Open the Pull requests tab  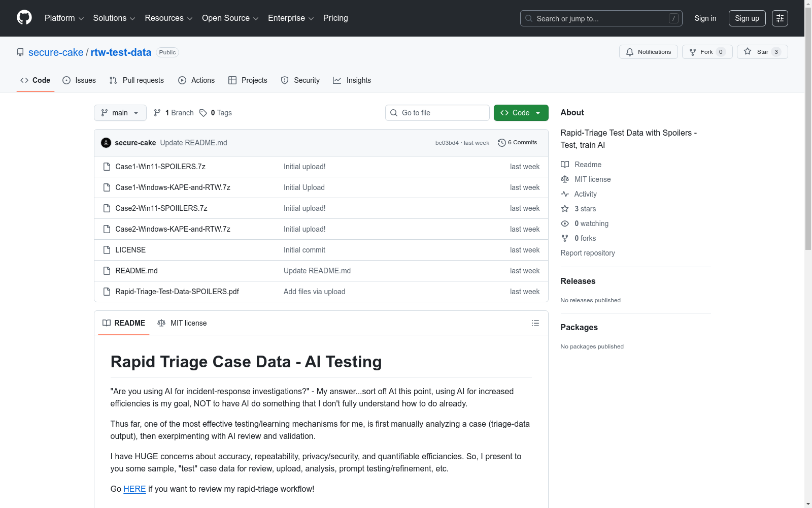pos(137,80)
